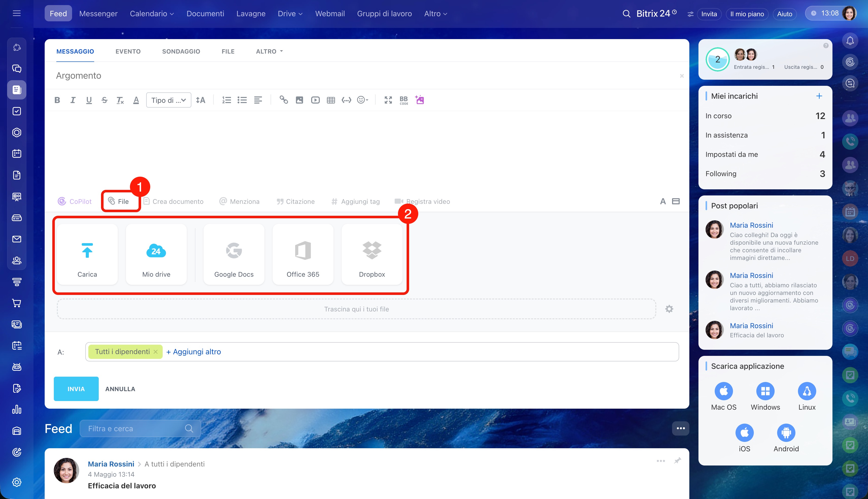Open text color picker
The image size is (868, 499).
click(136, 100)
